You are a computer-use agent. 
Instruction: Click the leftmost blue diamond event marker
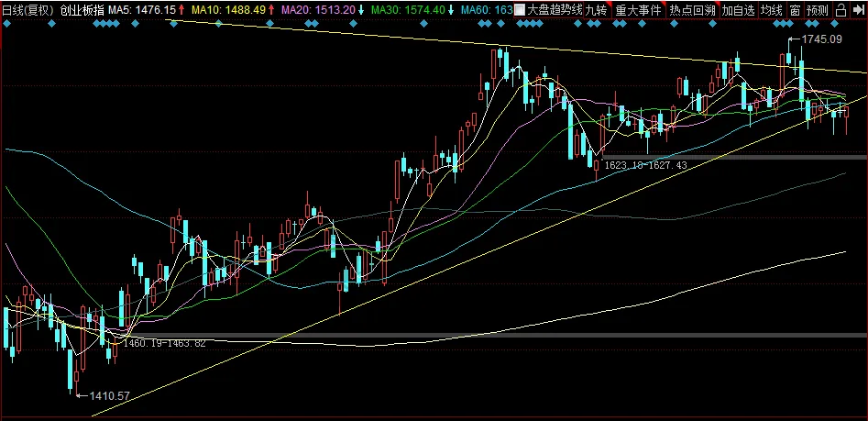(x=6, y=24)
